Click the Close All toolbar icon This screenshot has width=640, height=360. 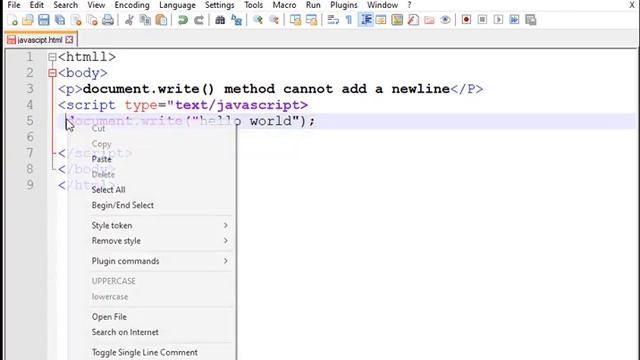tap(92, 20)
